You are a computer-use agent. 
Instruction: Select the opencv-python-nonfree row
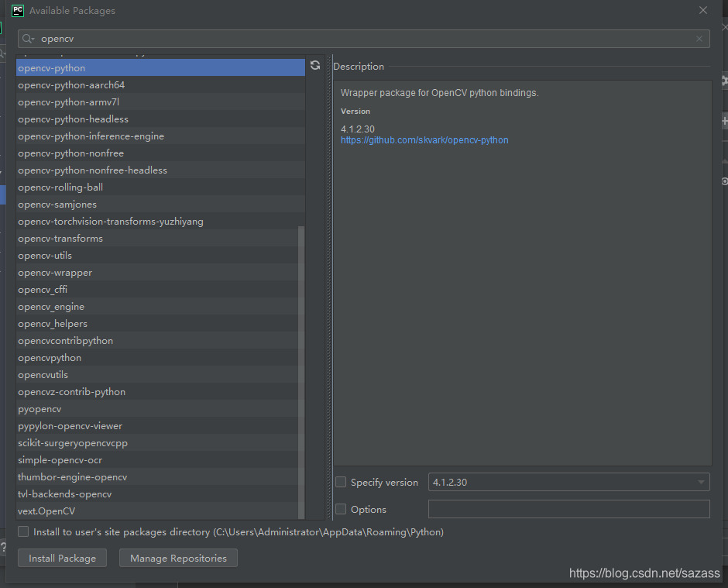(160, 153)
